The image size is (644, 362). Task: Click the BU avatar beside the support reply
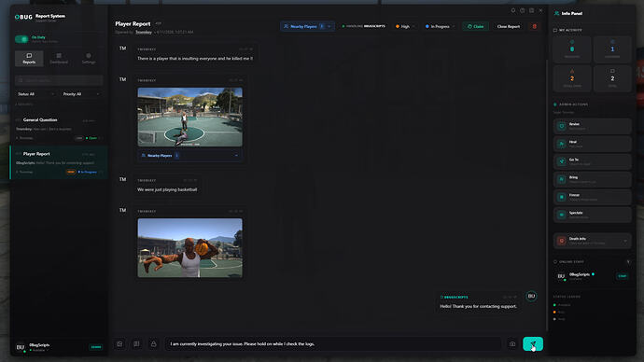tap(531, 296)
